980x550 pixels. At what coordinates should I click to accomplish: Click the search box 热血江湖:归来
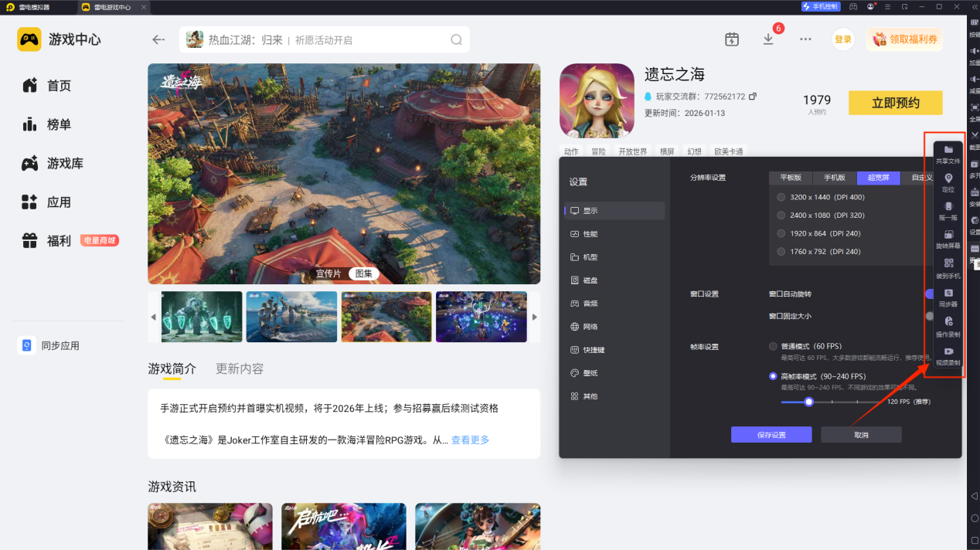[x=324, y=39]
